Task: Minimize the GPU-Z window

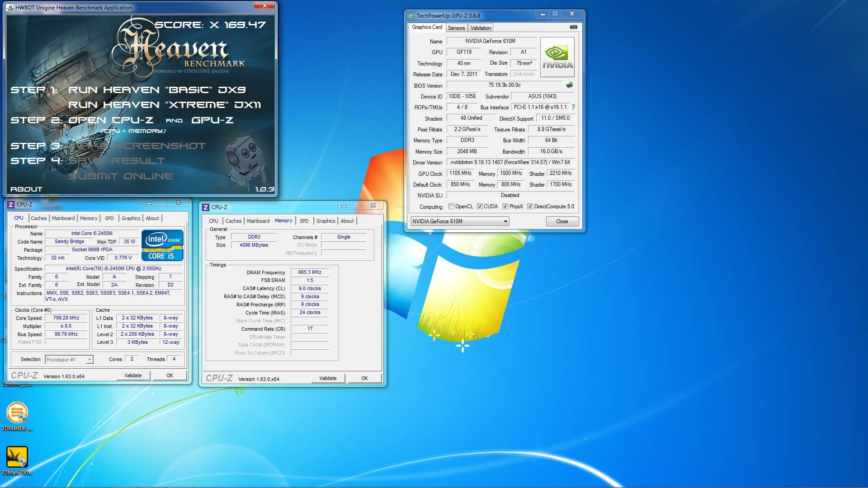Action: [x=543, y=14]
